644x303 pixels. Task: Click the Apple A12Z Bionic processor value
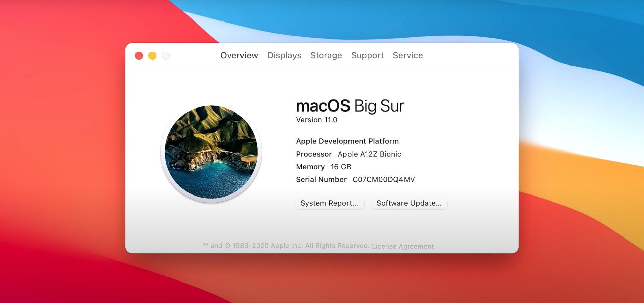point(369,154)
